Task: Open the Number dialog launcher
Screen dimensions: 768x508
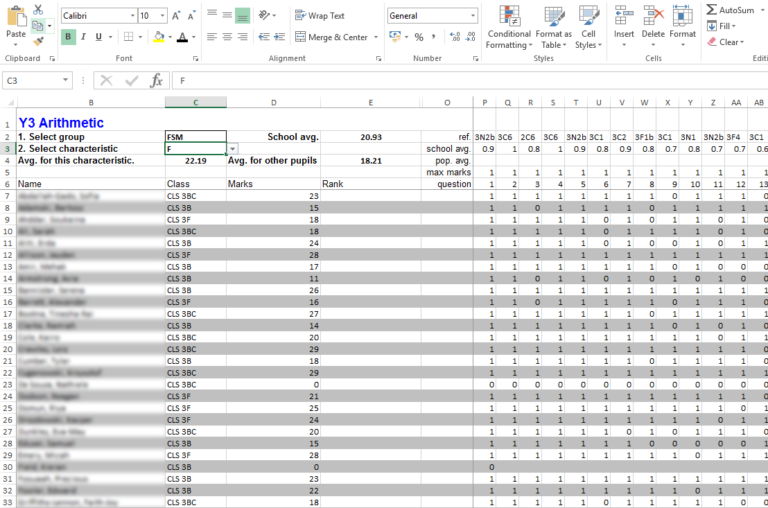Action: tap(475, 58)
